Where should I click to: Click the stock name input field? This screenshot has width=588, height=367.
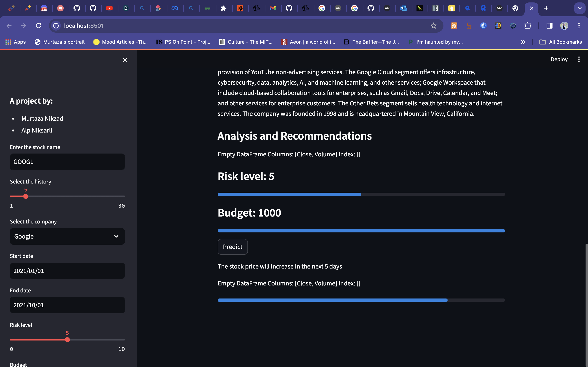(67, 162)
